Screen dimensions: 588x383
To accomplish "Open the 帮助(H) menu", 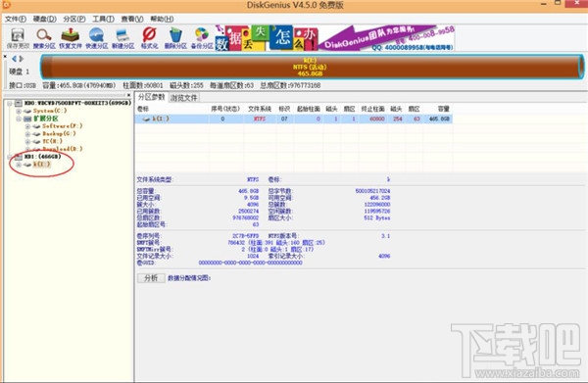I will (162, 19).
